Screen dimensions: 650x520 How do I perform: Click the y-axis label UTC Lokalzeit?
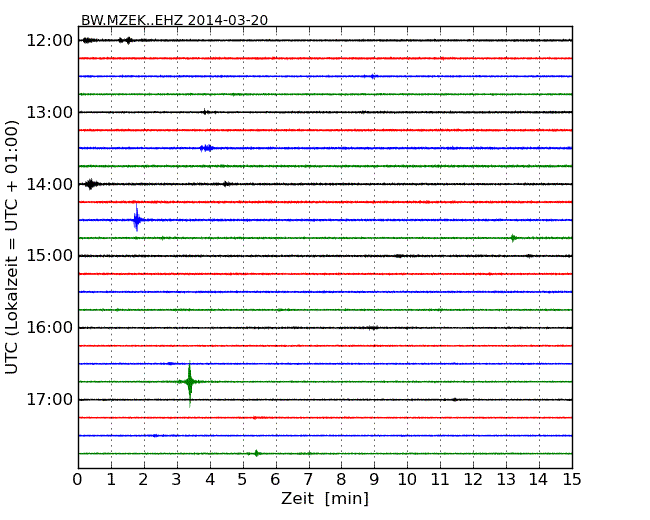[x=13, y=247]
